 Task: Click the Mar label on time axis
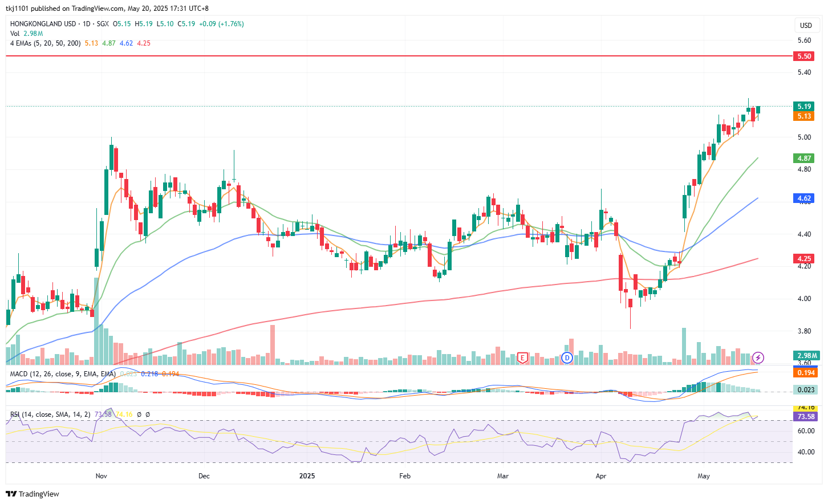[x=502, y=476]
